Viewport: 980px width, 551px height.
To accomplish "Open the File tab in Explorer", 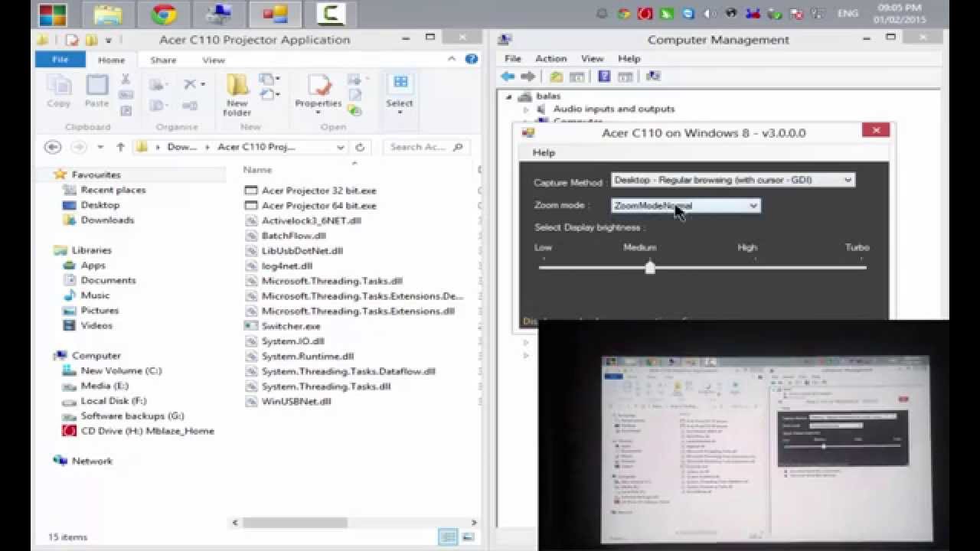I will click(60, 60).
